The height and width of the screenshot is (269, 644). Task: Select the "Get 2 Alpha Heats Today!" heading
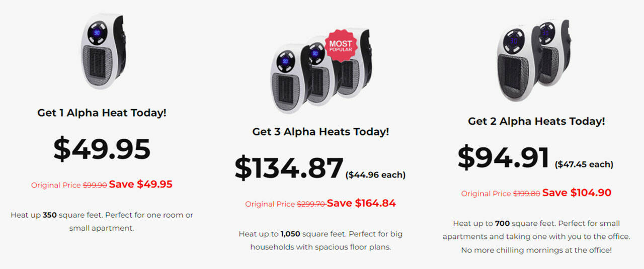[536, 121]
